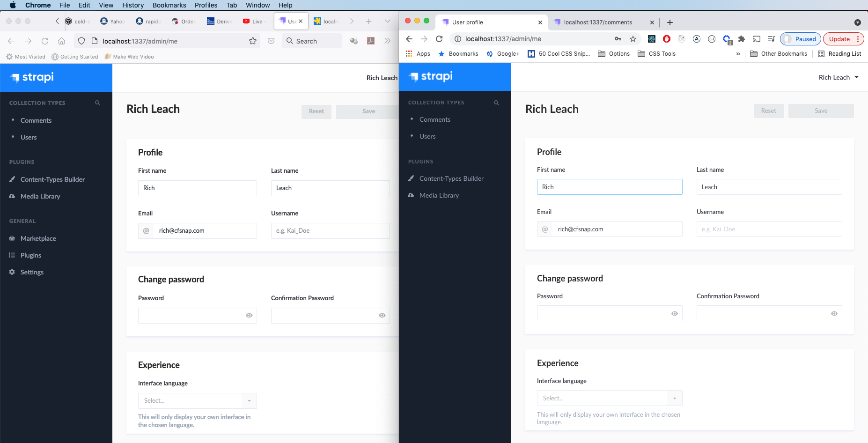Open Settings from the sidebar

pyautogui.click(x=32, y=272)
